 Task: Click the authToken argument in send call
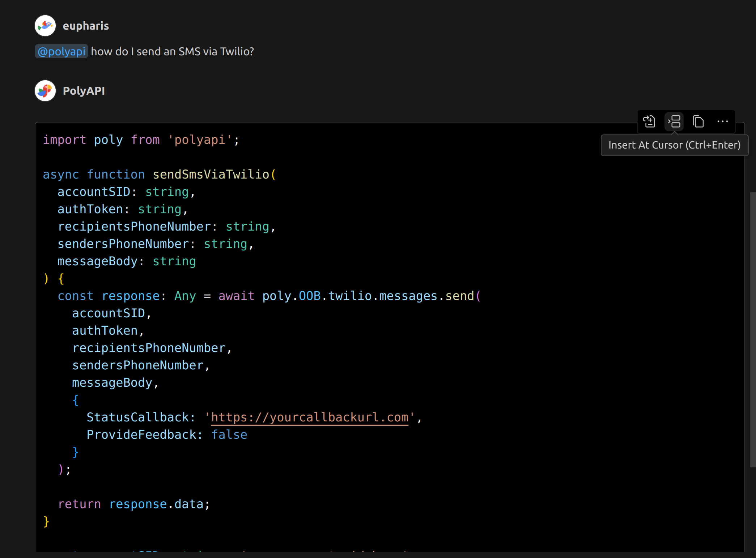[105, 330]
